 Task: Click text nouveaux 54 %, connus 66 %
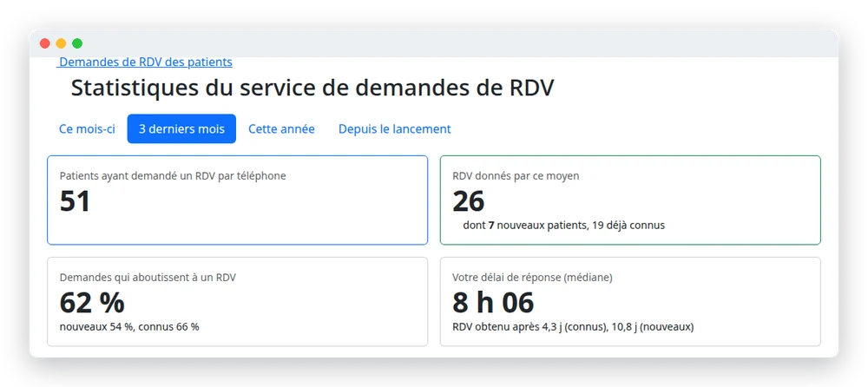click(x=129, y=326)
